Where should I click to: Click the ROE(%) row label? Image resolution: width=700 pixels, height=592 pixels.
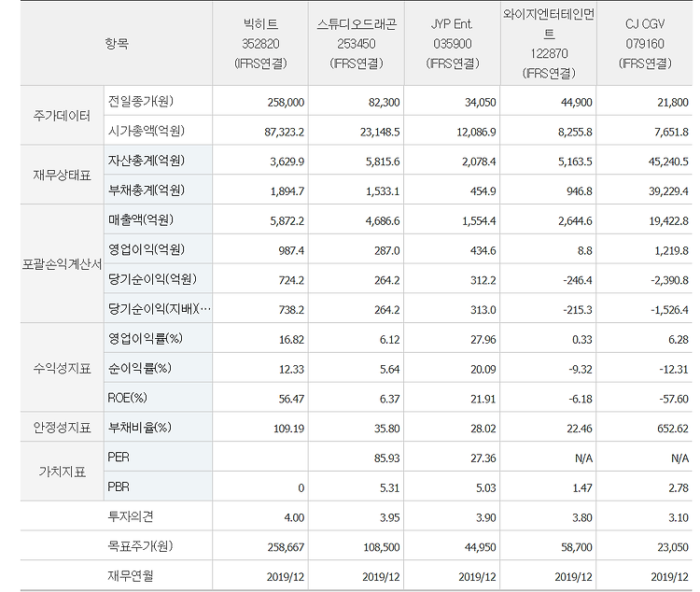click(127, 398)
